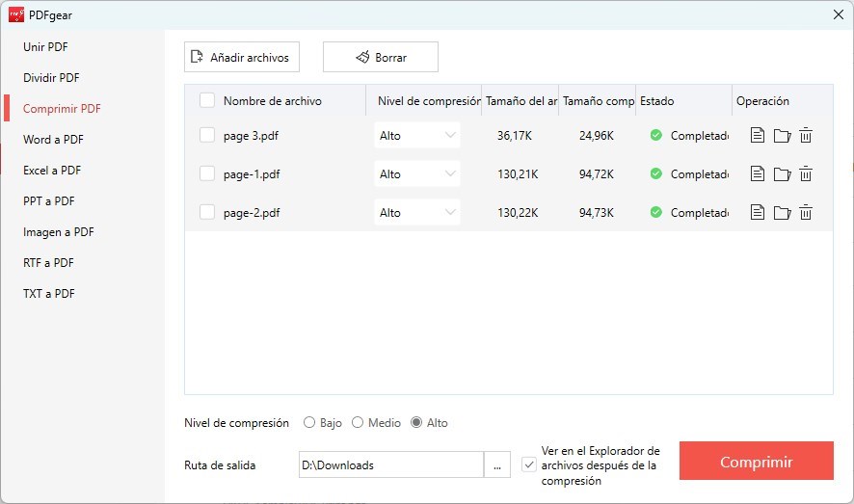Open Word a PDF converter

coord(53,140)
